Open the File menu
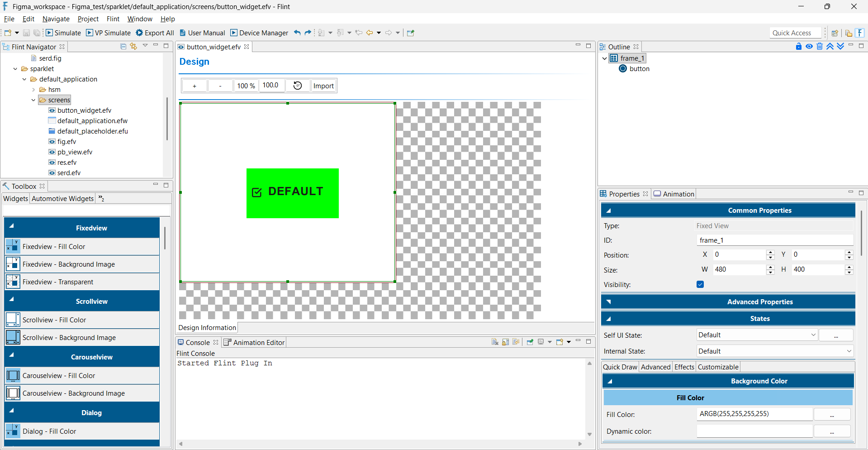The width and height of the screenshot is (868, 450). 9,19
